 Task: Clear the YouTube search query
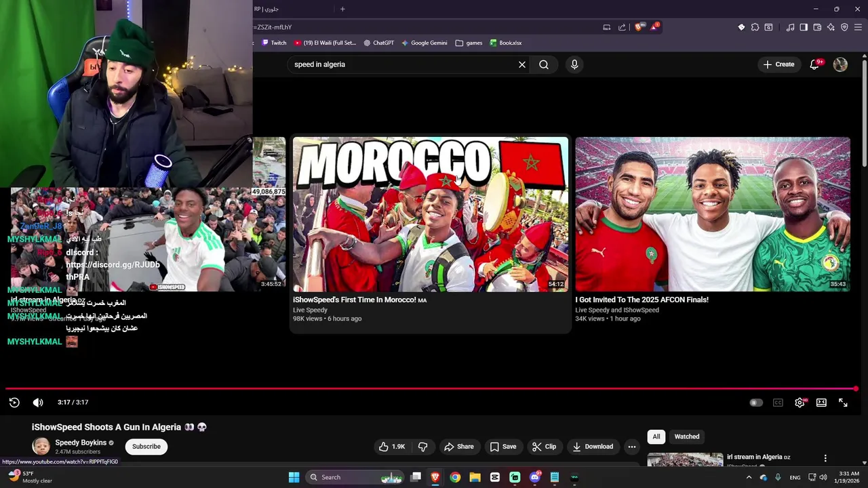(522, 64)
